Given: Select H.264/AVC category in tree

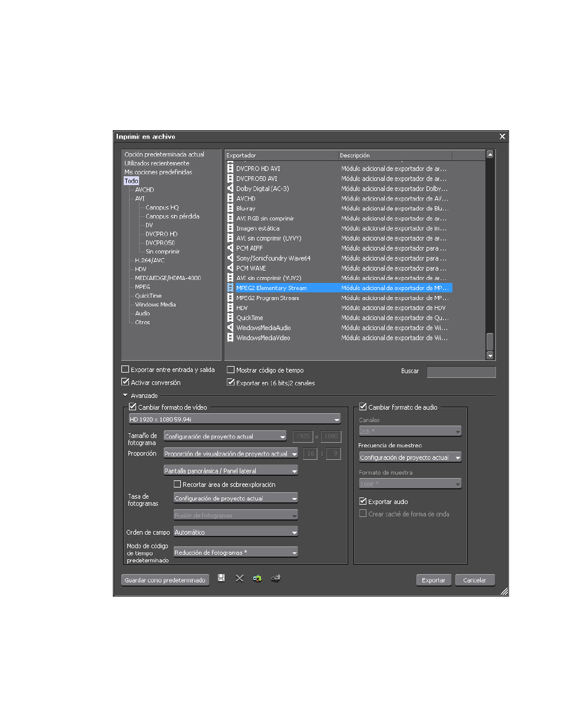Looking at the screenshot, I should coord(150,261).
